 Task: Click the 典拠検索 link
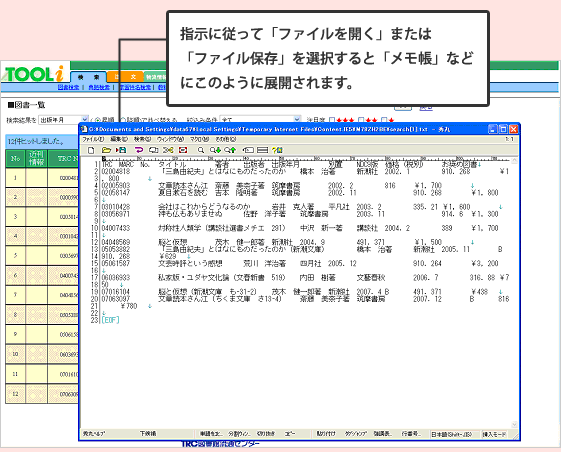[99, 87]
